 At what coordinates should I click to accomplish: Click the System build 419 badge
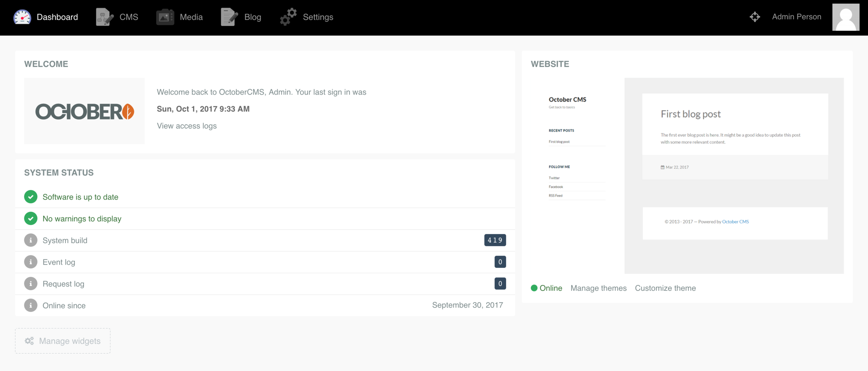point(495,240)
